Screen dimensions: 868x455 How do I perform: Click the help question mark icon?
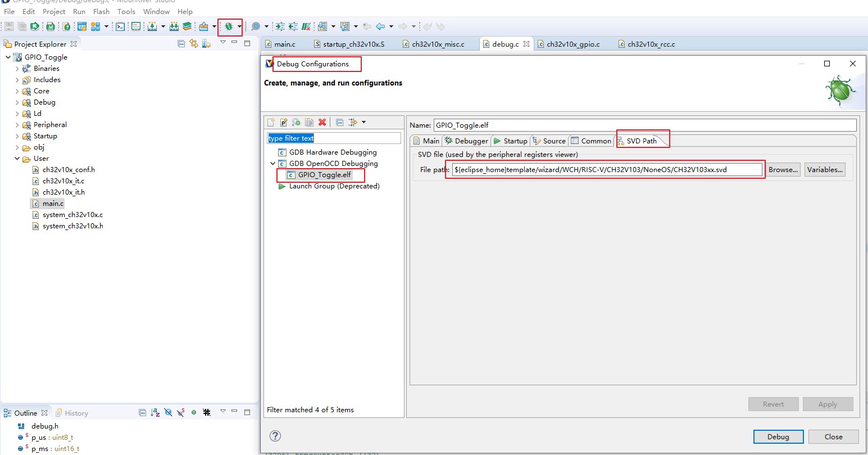pyautogui.click(x=275, y=436)
